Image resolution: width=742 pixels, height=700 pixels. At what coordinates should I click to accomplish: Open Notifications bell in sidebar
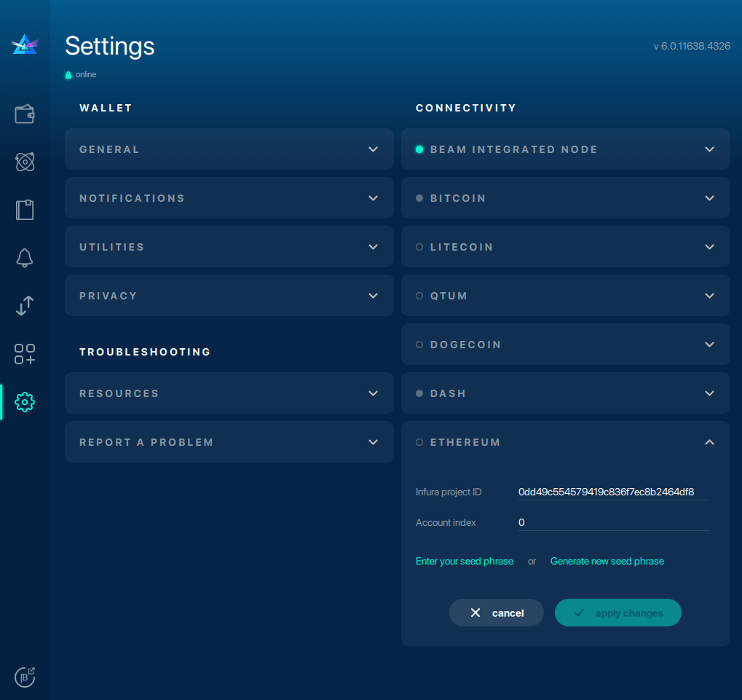point(25,258)
